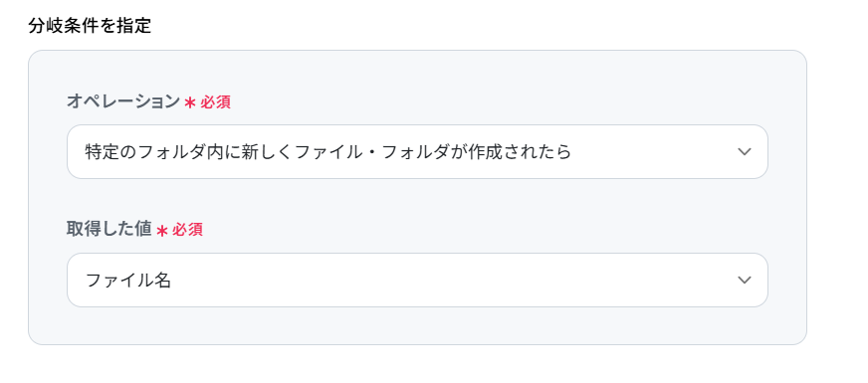Screen dimensions: 868x383
Task: Click the 必須 marker next to 取得した値
Action: 187,230
